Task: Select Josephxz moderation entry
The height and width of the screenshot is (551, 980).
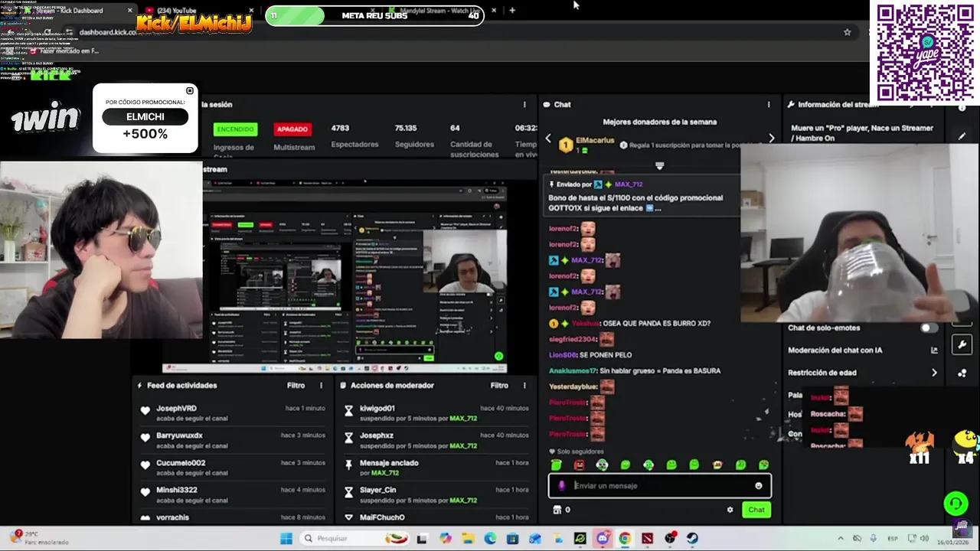Action: coord(436,440)
